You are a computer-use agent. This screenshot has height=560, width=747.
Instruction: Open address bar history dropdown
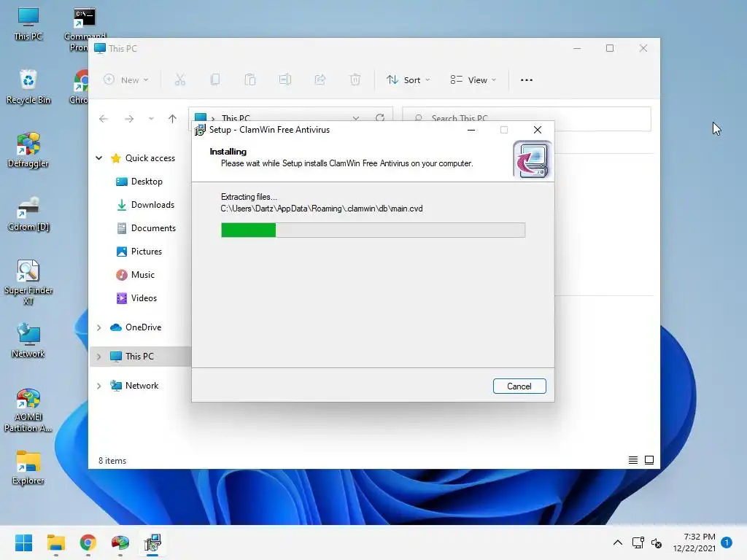pos(356,118)
